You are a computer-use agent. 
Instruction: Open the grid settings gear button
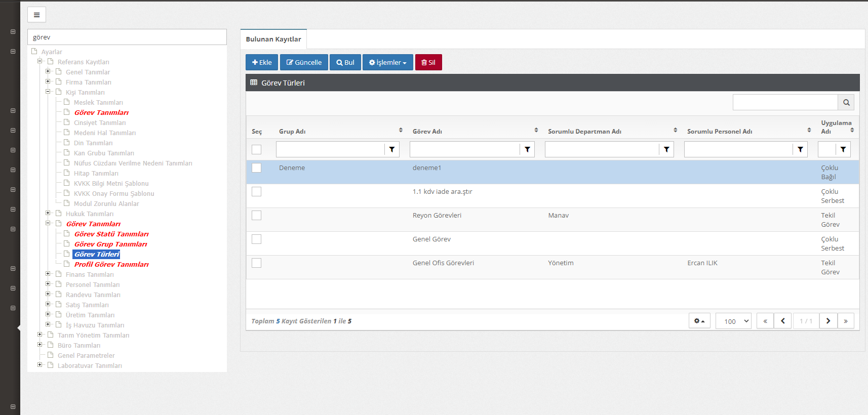[x=699, y=321]
